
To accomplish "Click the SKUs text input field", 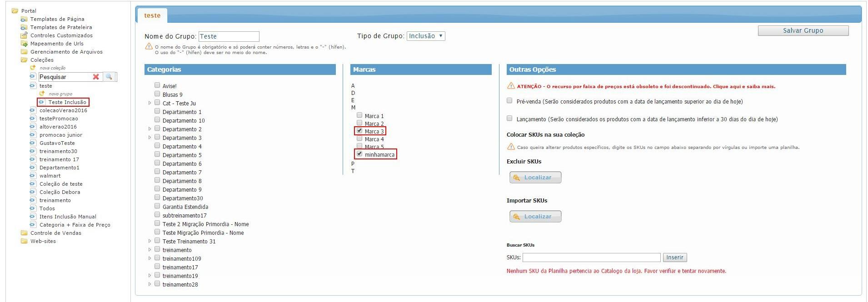I will [591, 257].
